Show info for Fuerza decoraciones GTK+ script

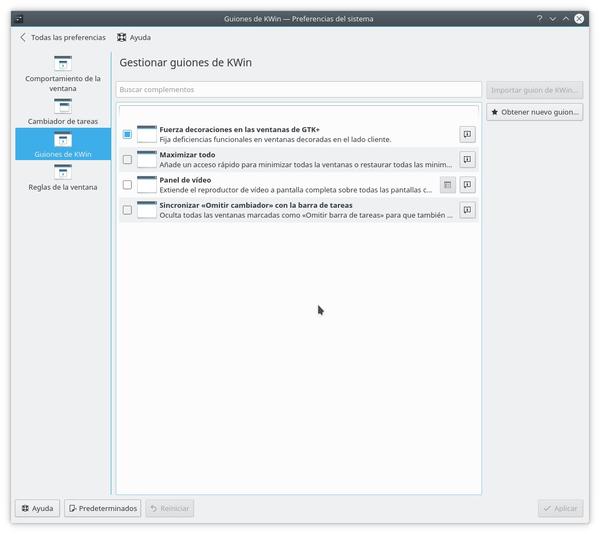467,134
